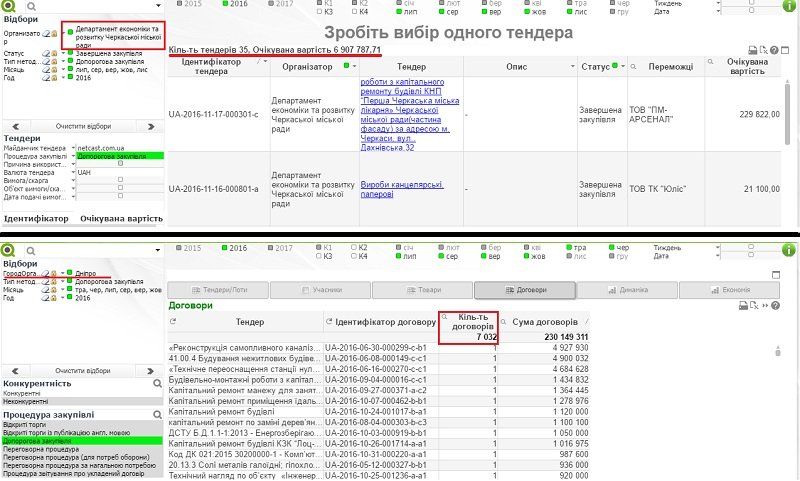Open the Вироби канцелярські паперові tender link
This screenshot has height=481, width=800.
point(402,187)
